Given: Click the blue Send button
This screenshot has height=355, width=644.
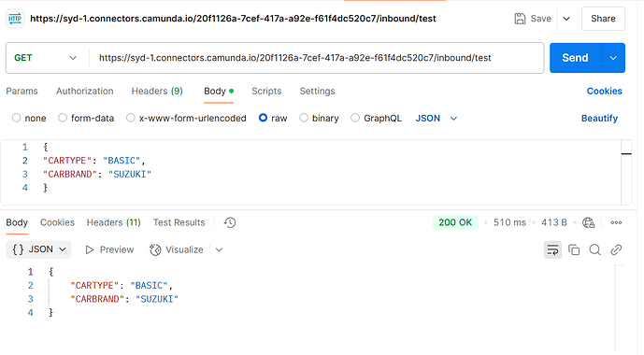Looking at the screenshot, I should 575,58.
